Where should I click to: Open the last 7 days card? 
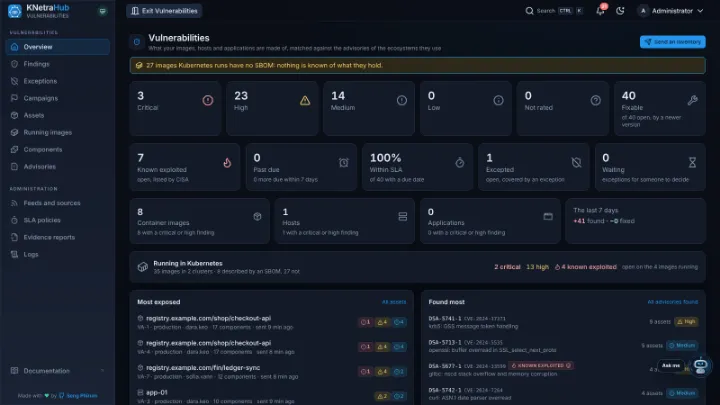coord(635,220)
